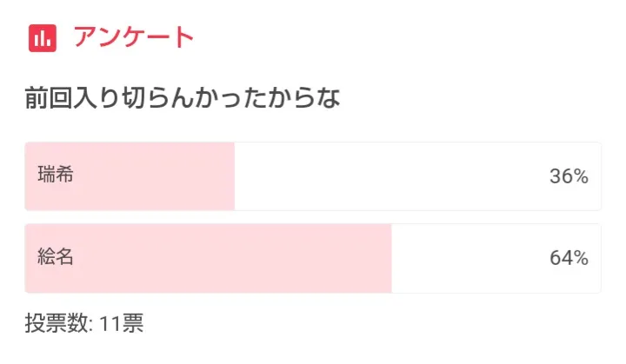Click the question 前回入り切らんかったからな
626x364 pixels.
(183, 98)
